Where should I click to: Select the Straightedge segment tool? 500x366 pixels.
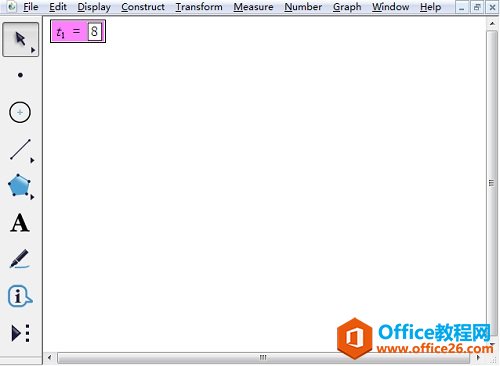[20, 149]
